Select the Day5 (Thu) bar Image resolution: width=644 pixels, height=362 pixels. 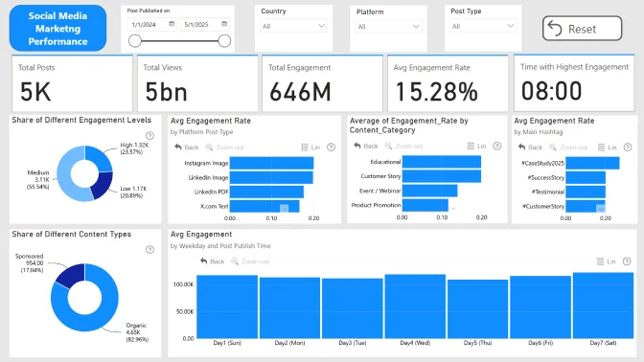[477, 309]
